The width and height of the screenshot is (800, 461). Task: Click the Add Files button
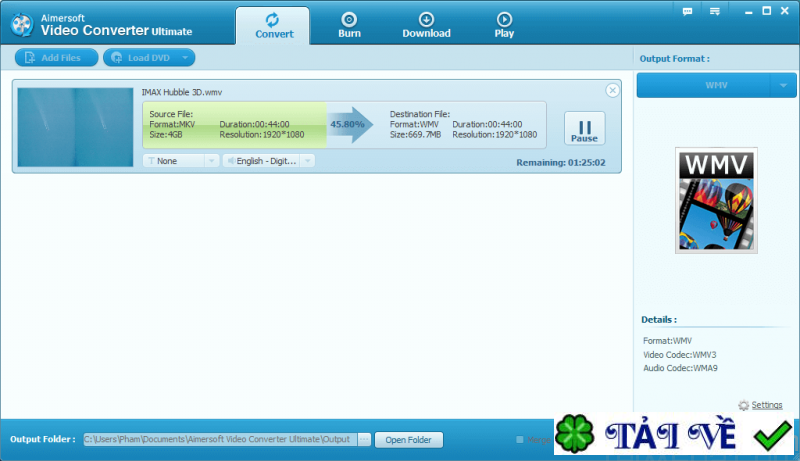[x=56, y=58]
